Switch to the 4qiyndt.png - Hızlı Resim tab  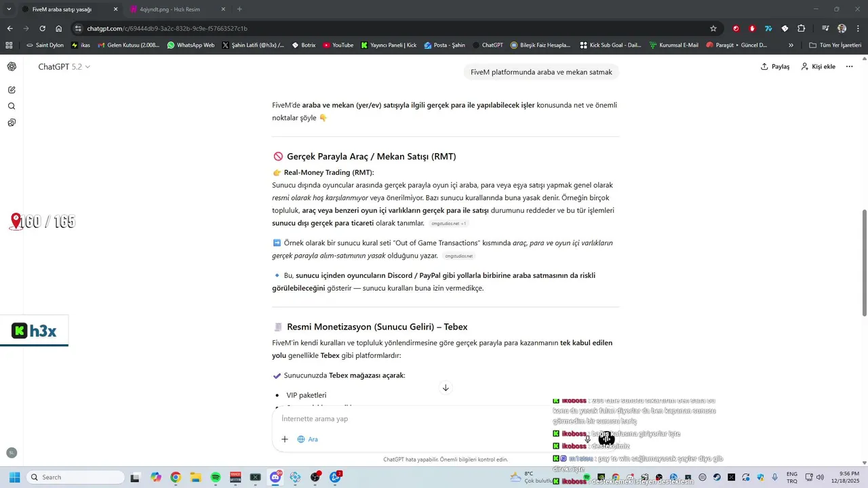(x=177, y=9)
